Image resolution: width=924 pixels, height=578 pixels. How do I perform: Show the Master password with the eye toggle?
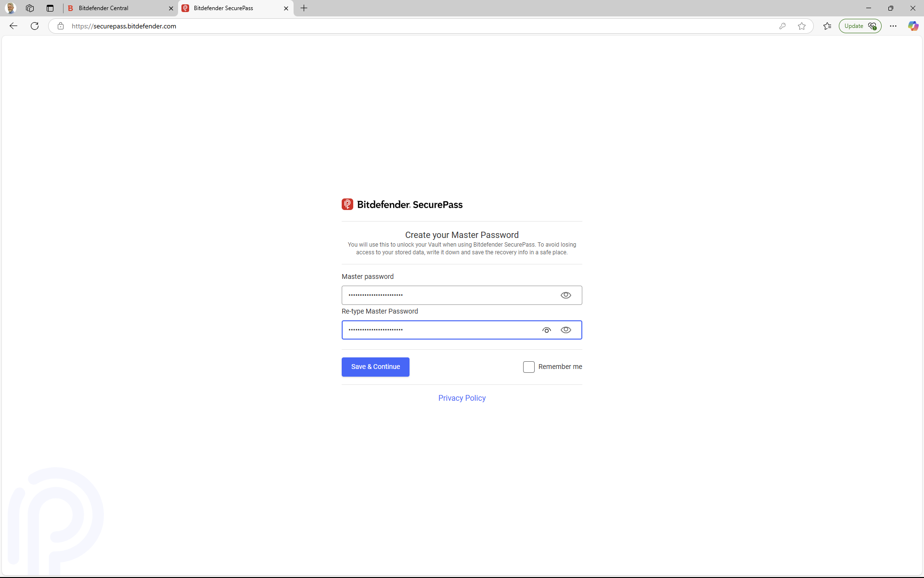point(565,295)
